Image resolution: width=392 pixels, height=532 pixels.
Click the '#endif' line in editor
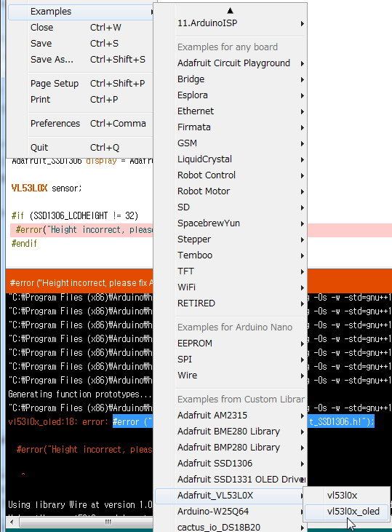pos(24,243)
